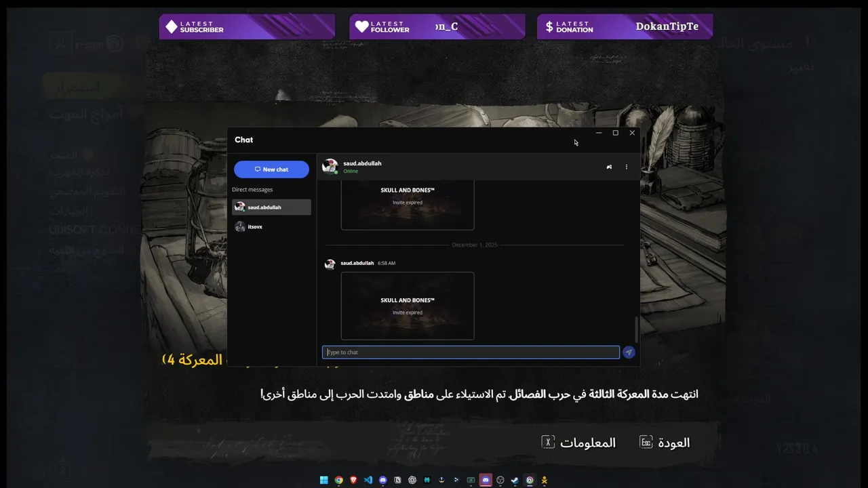Click the Type to chat input field

coord(471,352)
